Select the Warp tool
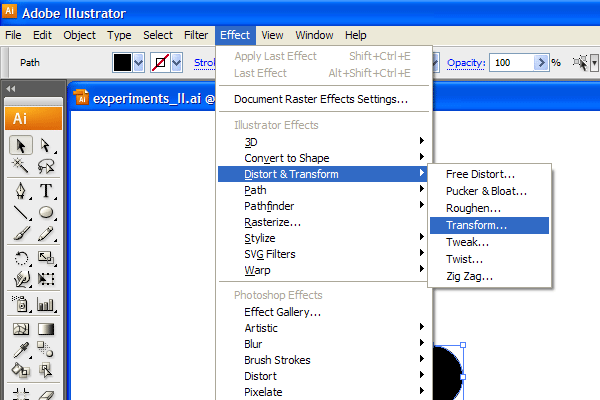 pyautogui.click(x=21, y=279)
